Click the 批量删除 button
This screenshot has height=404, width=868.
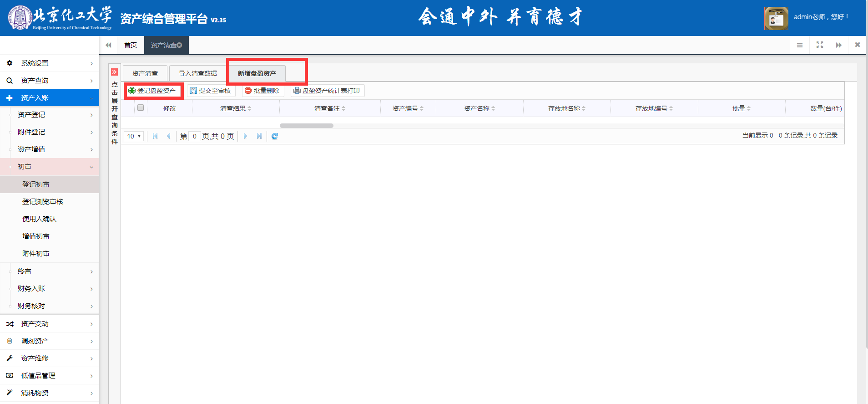tap(262, 91)
